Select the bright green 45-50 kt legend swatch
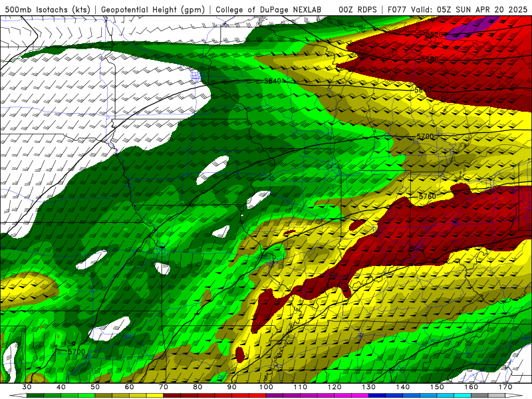The height and width of the screenshot is (399, 532). click(86, 396)
